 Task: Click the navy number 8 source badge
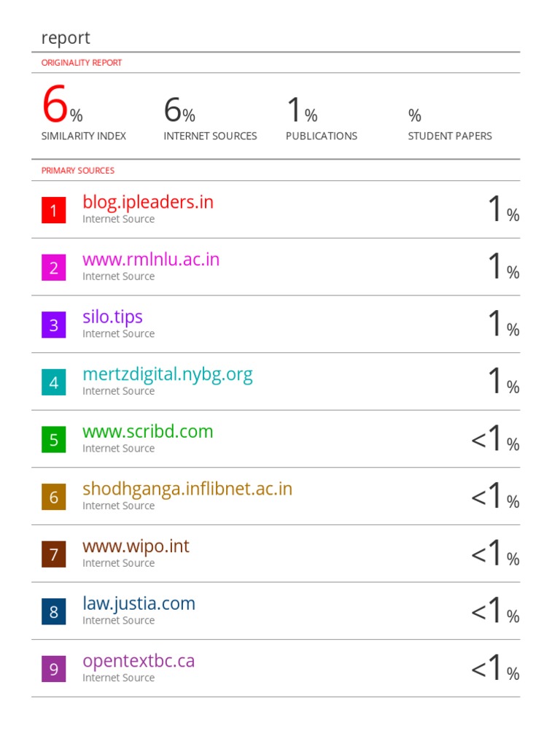coord(53,611)
